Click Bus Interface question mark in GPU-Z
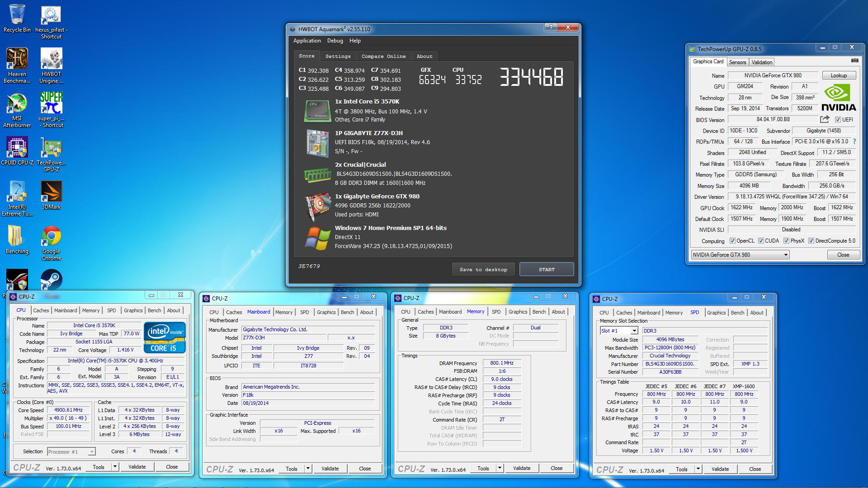The image size is (868, 488). point(854,141)
